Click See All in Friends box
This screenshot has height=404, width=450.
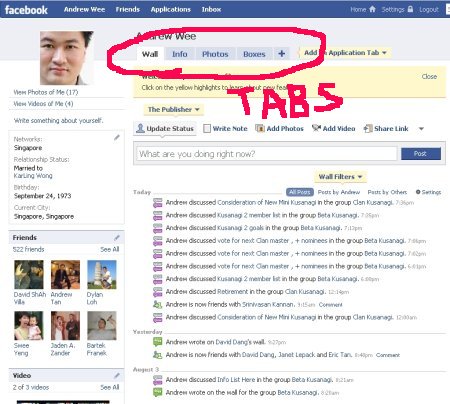pyautogui.click(x=110, y=249)
